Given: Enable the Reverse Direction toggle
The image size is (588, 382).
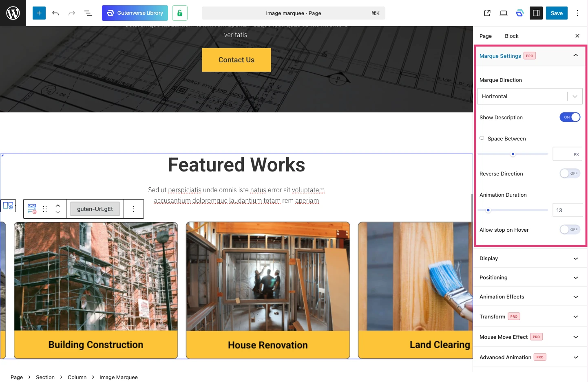Looking at the screenshot, I should click(x=570, y=173).
